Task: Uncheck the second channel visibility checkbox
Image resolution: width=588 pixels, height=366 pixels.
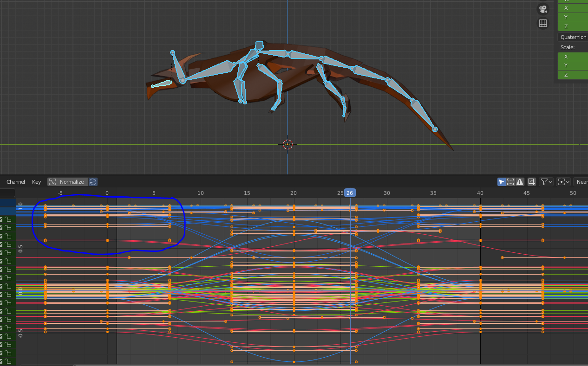Action: [x=1, y=228]
